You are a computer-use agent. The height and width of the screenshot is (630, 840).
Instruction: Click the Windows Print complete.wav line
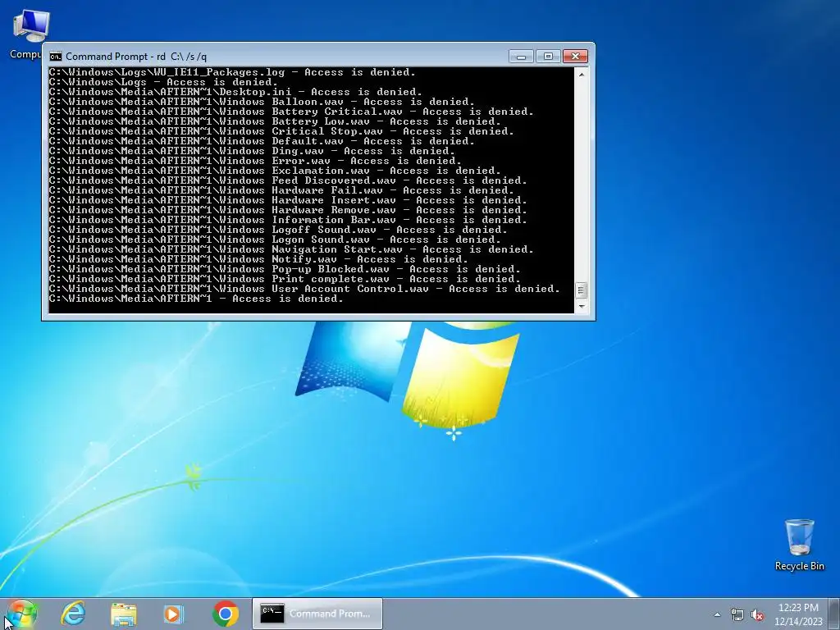[285, 279]
